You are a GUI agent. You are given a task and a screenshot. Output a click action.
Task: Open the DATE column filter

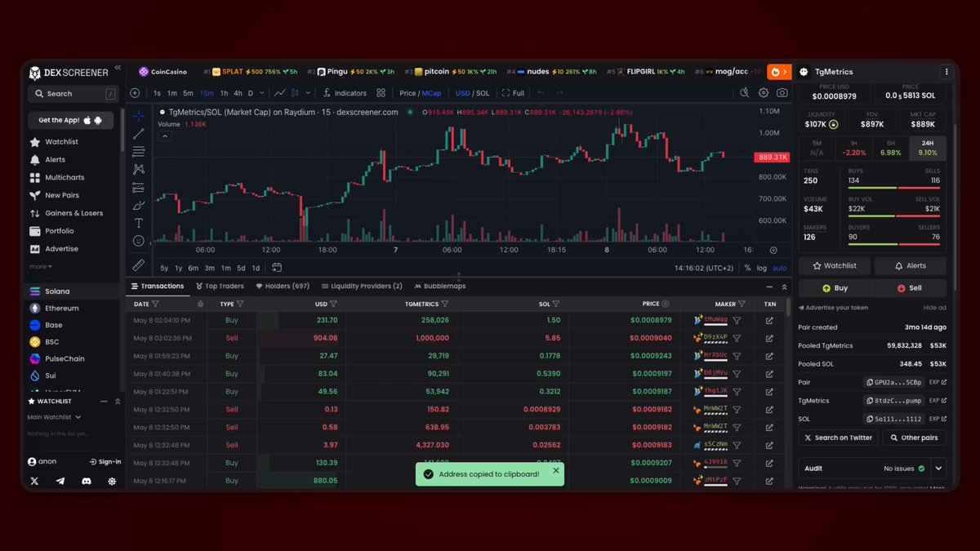click(155, 304)
